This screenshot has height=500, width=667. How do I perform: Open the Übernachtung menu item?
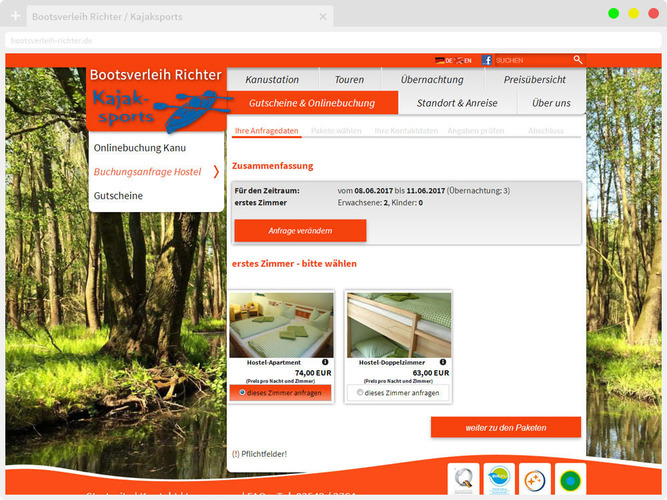tap(432, 79)
